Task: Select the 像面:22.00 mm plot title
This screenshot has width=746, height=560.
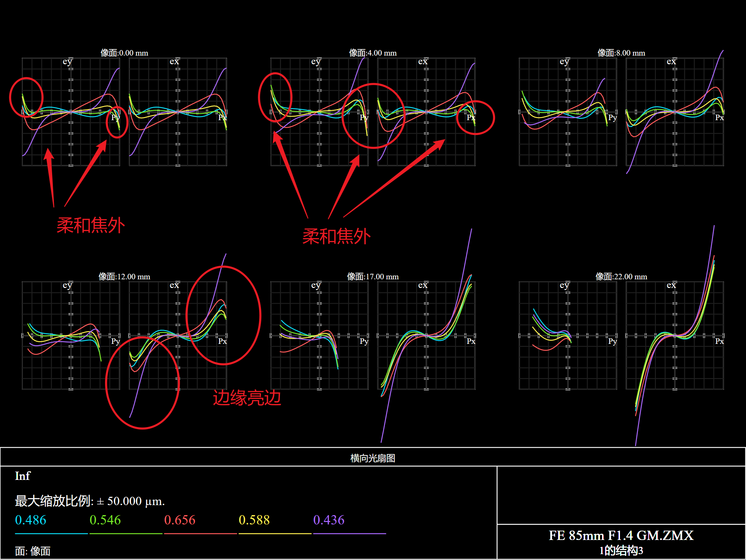Action: [621, 277]
